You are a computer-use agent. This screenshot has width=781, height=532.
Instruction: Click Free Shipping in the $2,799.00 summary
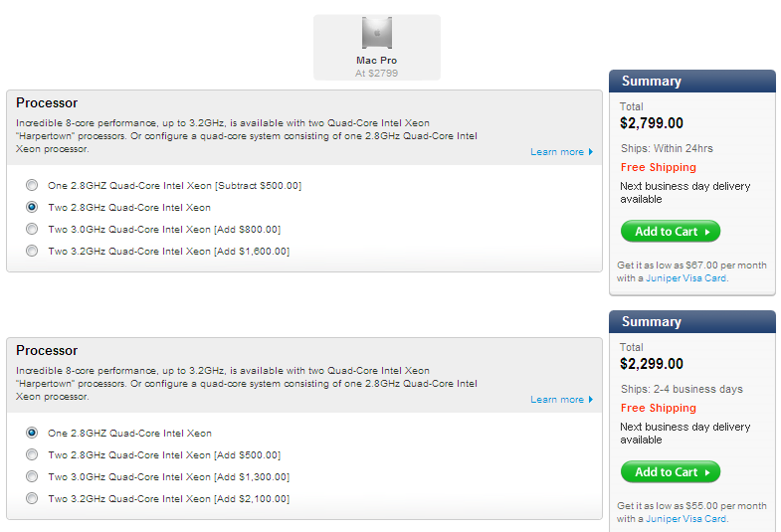658,167
